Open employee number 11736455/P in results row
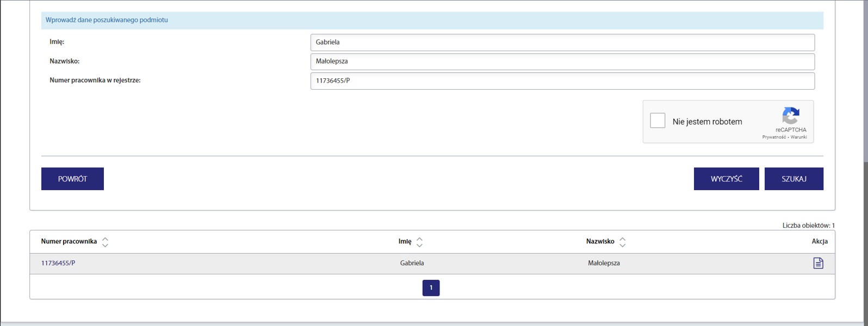Viewport: 868px width, 326px height. click(58, 263)
